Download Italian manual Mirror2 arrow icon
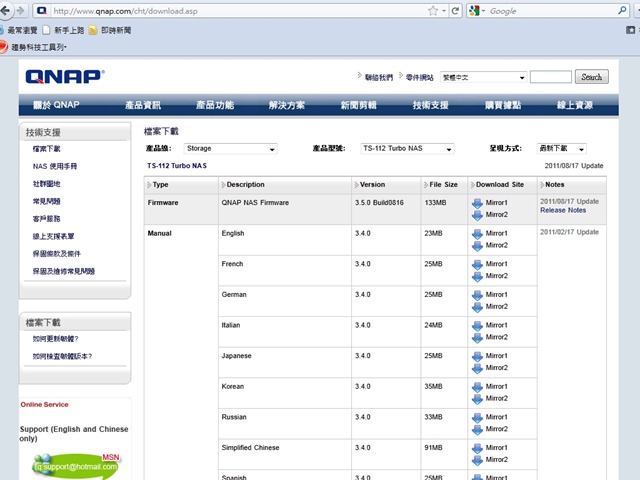 click(x=477, y=337)
